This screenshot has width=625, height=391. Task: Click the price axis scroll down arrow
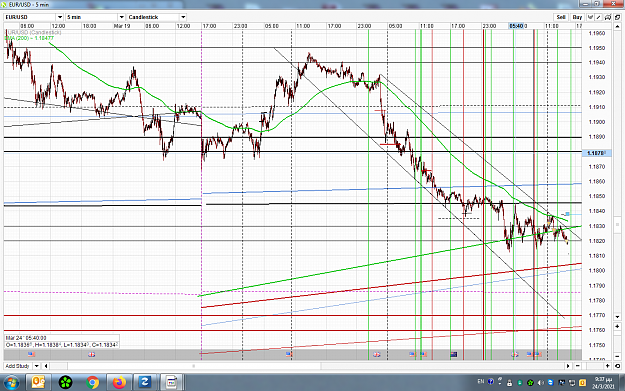(x=617, y=317)
